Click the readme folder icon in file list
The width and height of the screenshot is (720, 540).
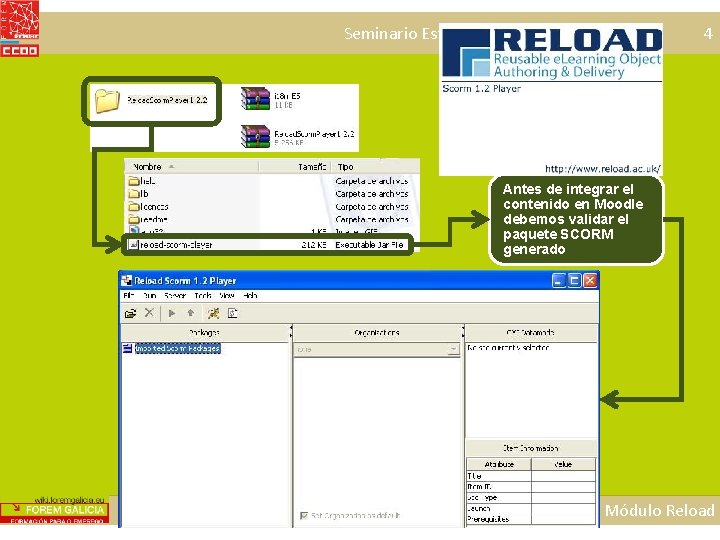[134, 219]
